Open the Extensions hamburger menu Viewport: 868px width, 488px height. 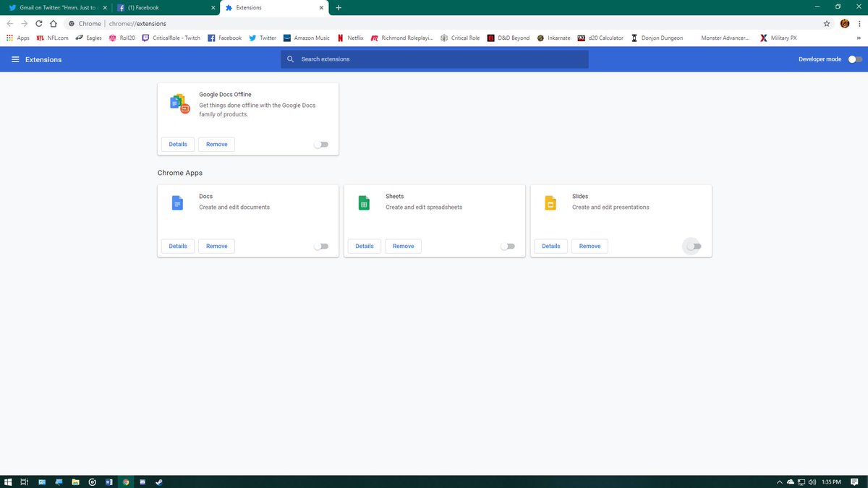[15, 59]
